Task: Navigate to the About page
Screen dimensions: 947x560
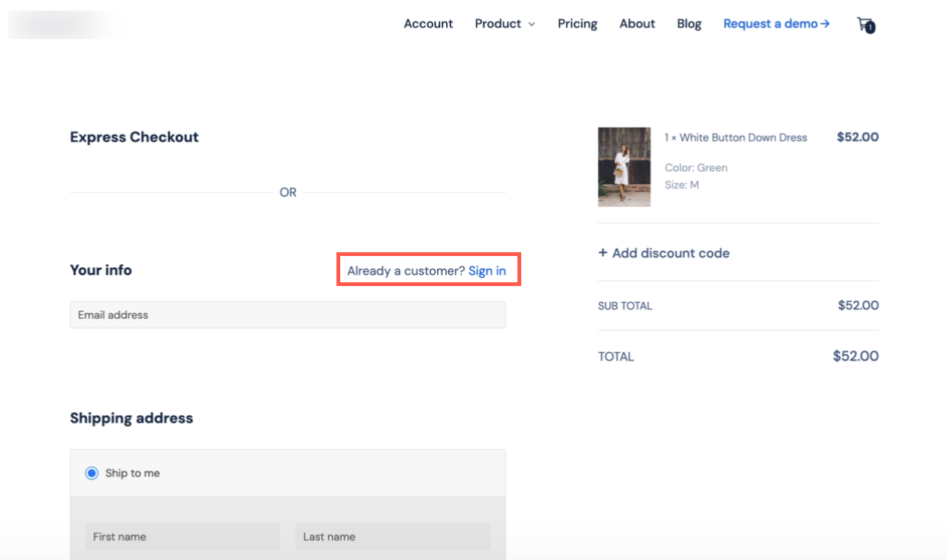Action: tap(637, 24)
